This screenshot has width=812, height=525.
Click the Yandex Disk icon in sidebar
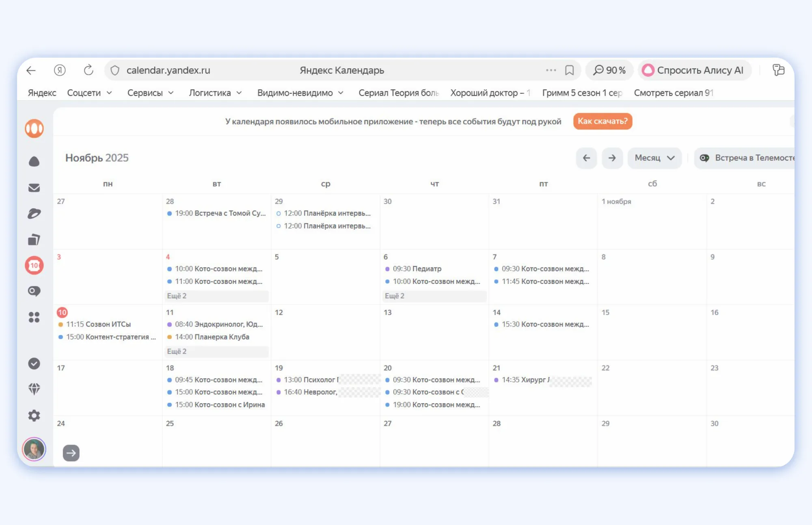pos(34,214)
